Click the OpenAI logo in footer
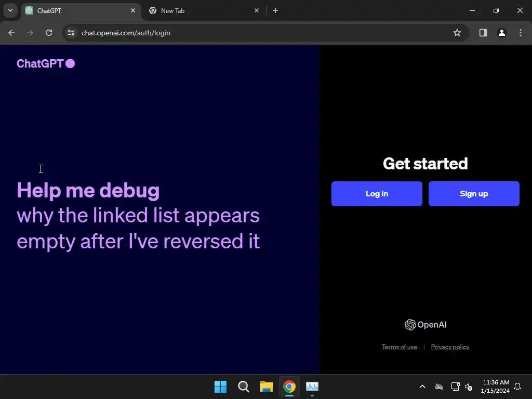The height and width of the screenshot is (399, 532). click(x=425, y=325)
